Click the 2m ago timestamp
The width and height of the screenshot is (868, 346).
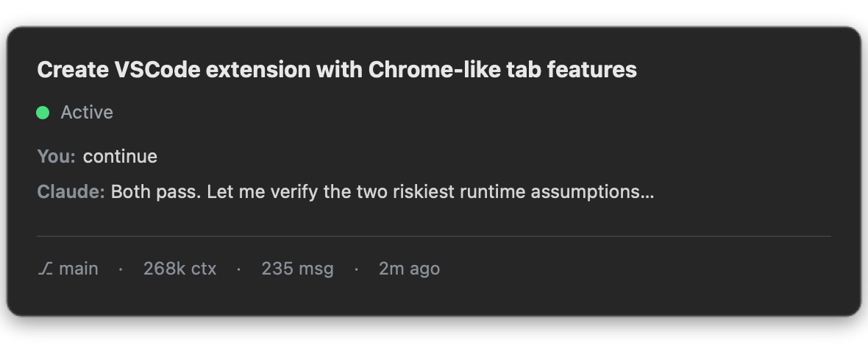tap(409, 269)
